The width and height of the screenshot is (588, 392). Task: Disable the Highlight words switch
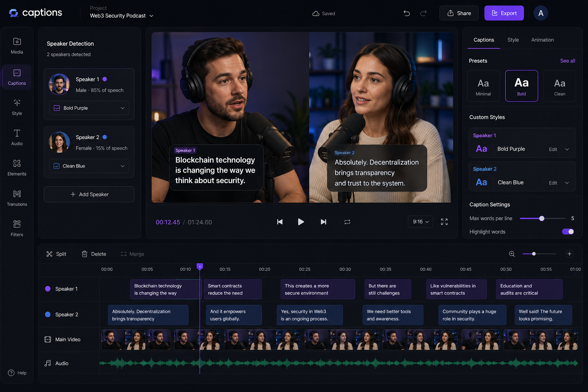[568, 232]
